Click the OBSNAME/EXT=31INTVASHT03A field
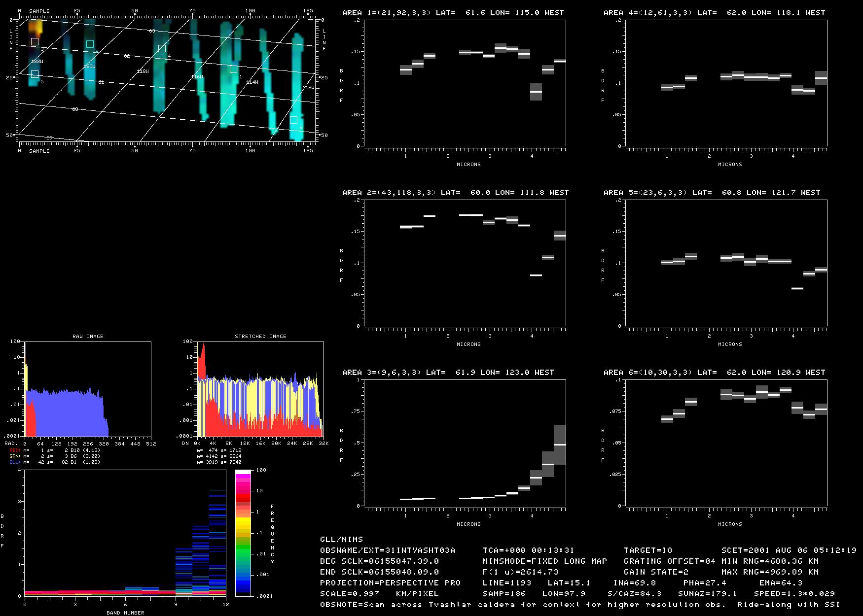Viewport: 863px width, 616px height. coord(388,550)
